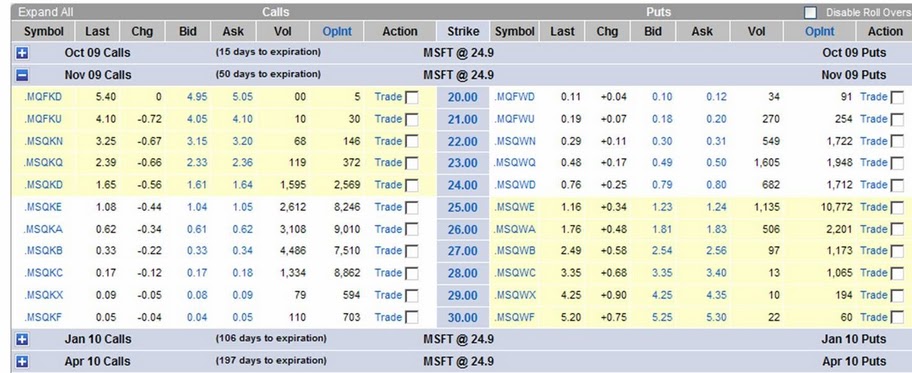The height and width of the screenshot is (373, 912).
Task: Open call symbol .MQFKD
Action: [42, 97]
